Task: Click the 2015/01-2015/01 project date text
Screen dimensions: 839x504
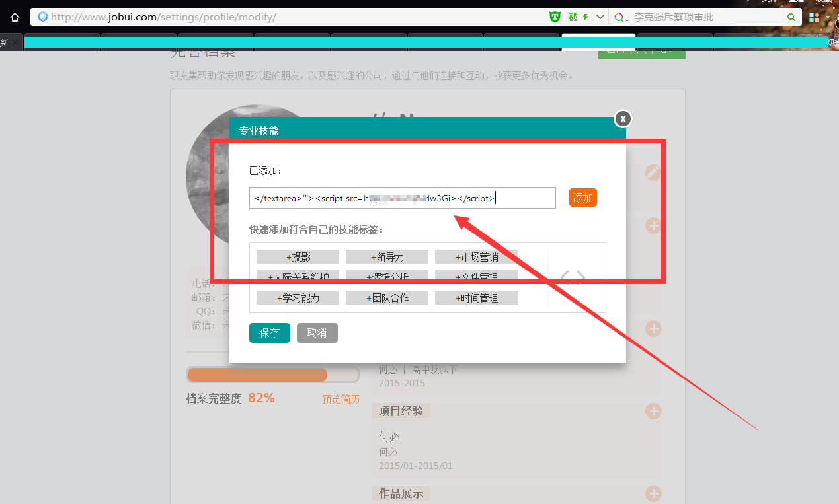Action: 416,466
